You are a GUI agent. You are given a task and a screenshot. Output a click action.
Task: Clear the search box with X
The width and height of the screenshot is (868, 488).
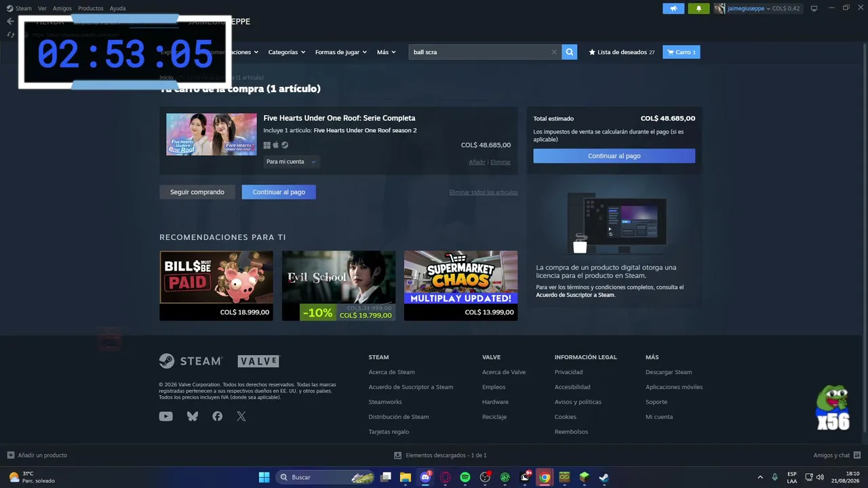554,52
